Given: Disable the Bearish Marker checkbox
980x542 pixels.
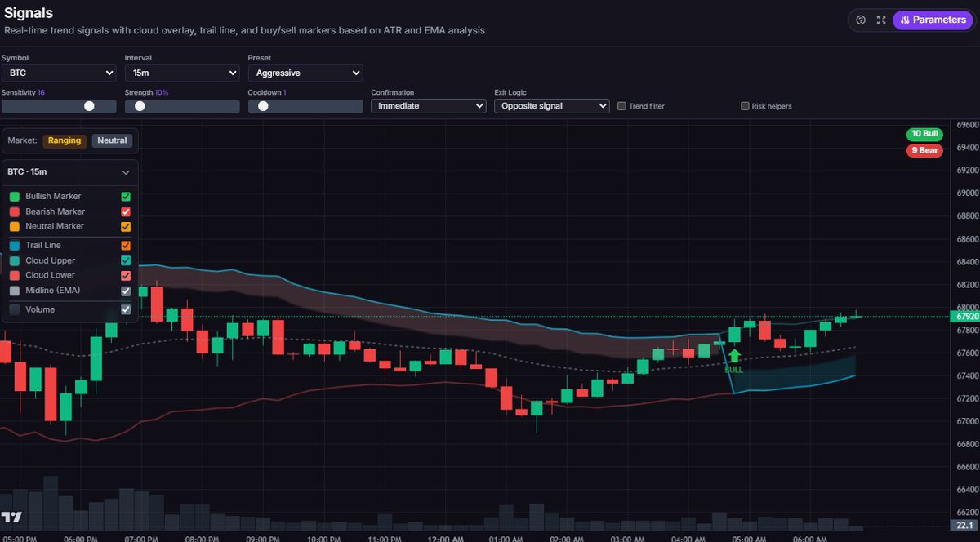Looking at the screenshot, I should [125, 211].
